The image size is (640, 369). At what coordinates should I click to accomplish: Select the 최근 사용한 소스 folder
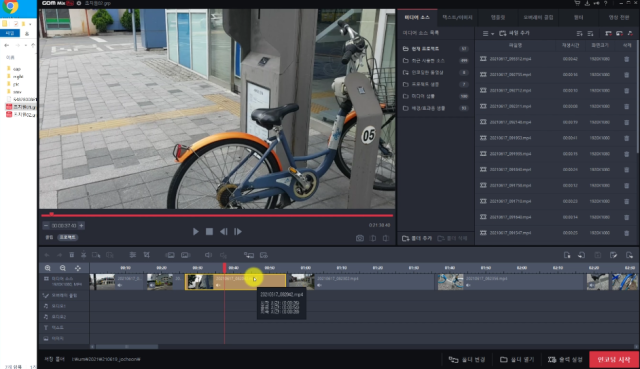[x=435, y=60]
